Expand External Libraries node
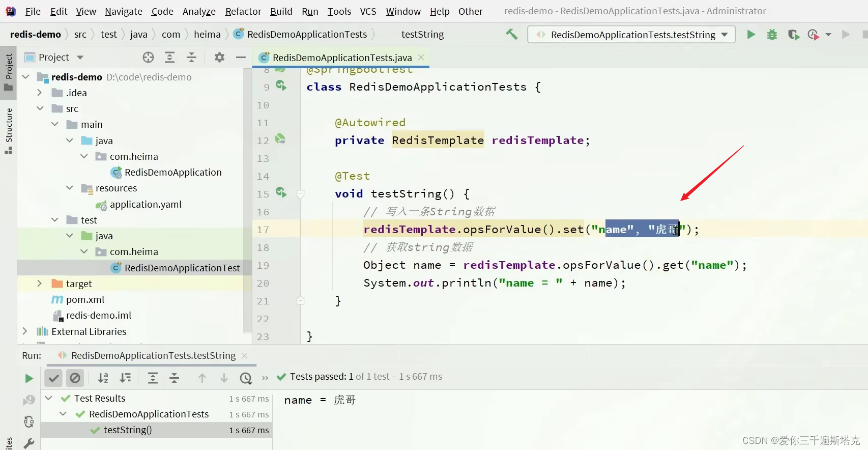The width and height of the screenshot is (868, 450). coord(25,331)
